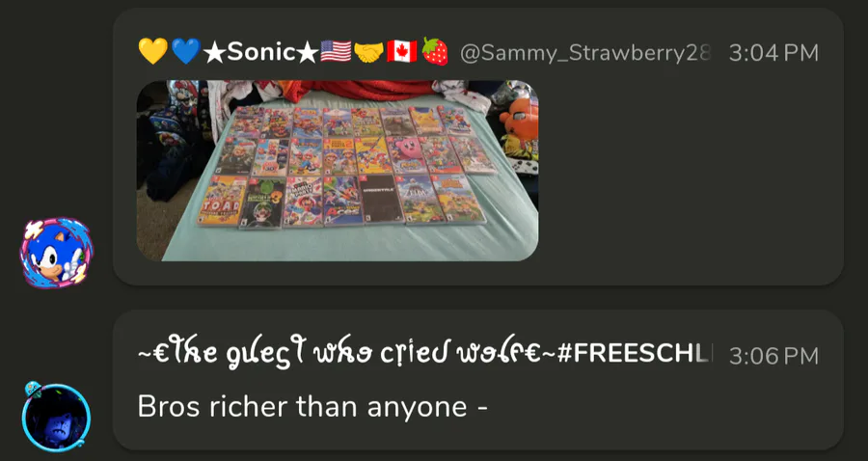
Task: Select the ★Sonic★ display name
Action: (x=260, y=52)
